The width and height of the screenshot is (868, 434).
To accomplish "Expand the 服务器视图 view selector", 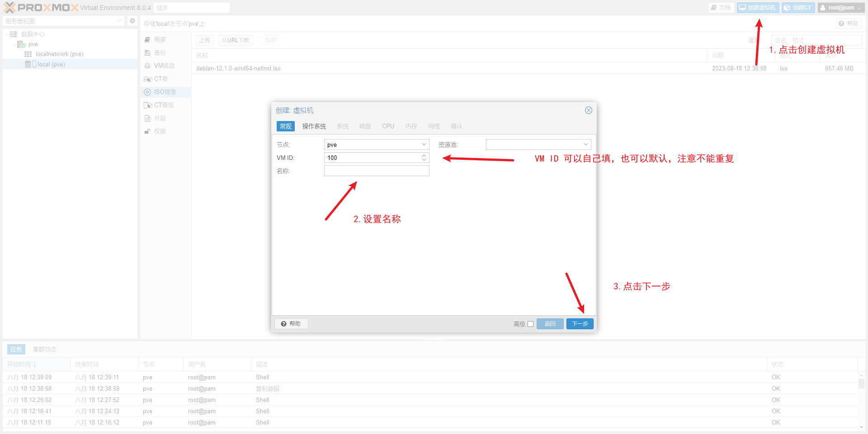I will [x=119, y=21].
